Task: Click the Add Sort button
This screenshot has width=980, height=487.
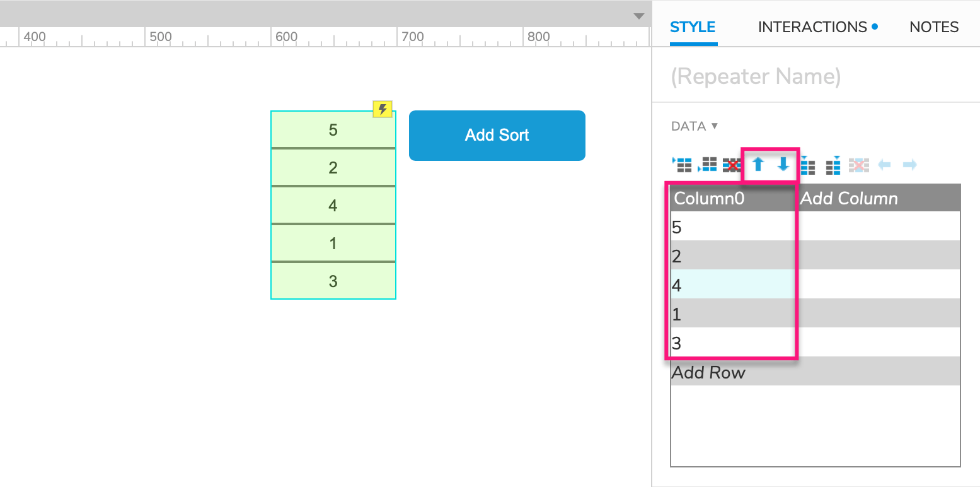Action: 497,135
